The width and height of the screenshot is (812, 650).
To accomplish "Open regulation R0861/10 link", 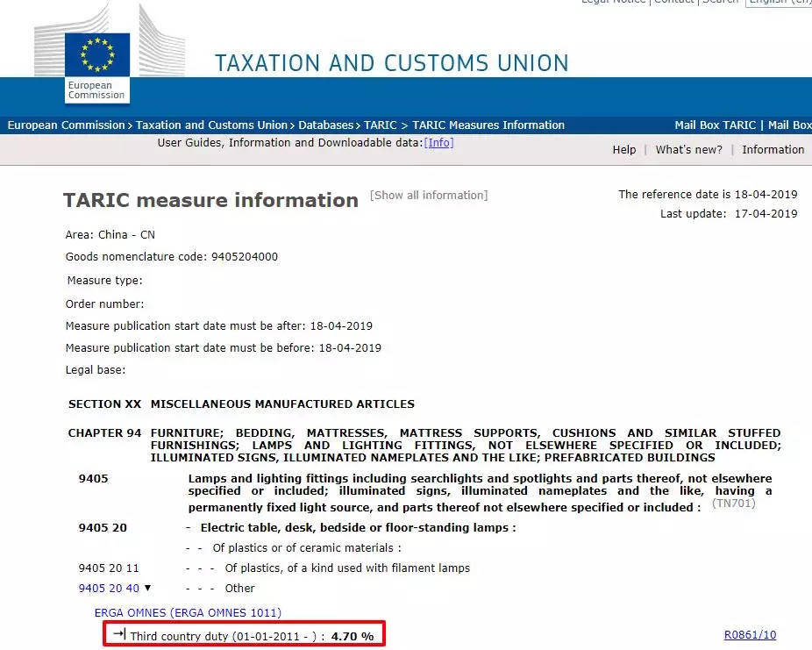I will (750, 634).
